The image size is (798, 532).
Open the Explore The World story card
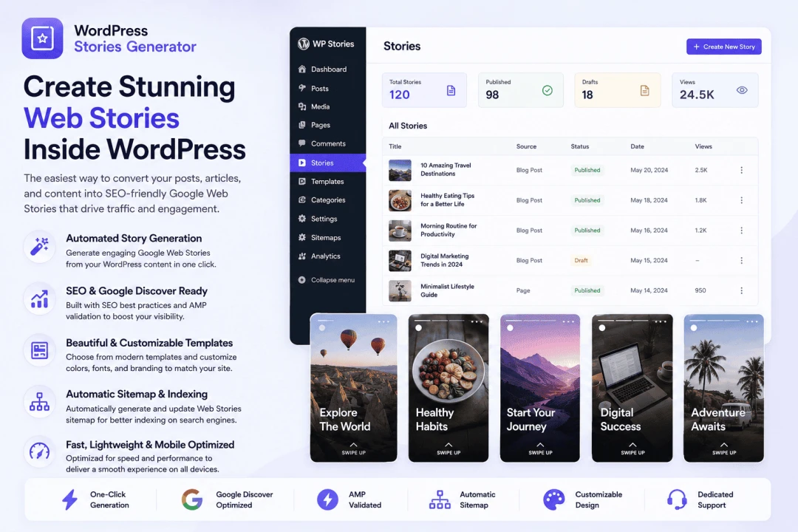point(354,388)
